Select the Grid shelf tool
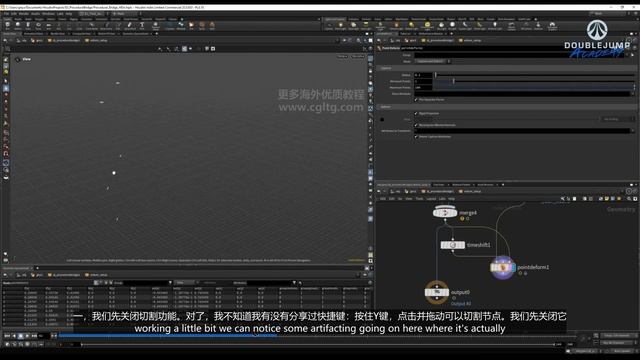 [48, 26]
